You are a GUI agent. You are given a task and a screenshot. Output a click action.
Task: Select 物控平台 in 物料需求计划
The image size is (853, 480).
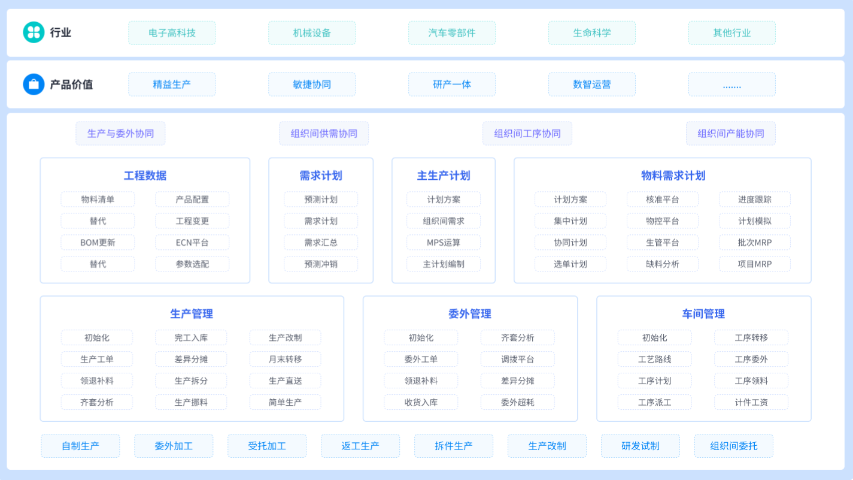[662, 221]
